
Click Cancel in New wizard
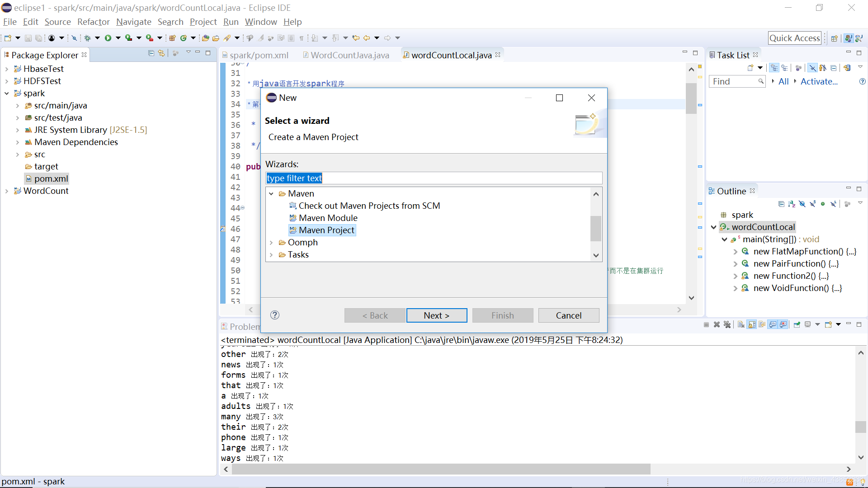click(569, 315)
